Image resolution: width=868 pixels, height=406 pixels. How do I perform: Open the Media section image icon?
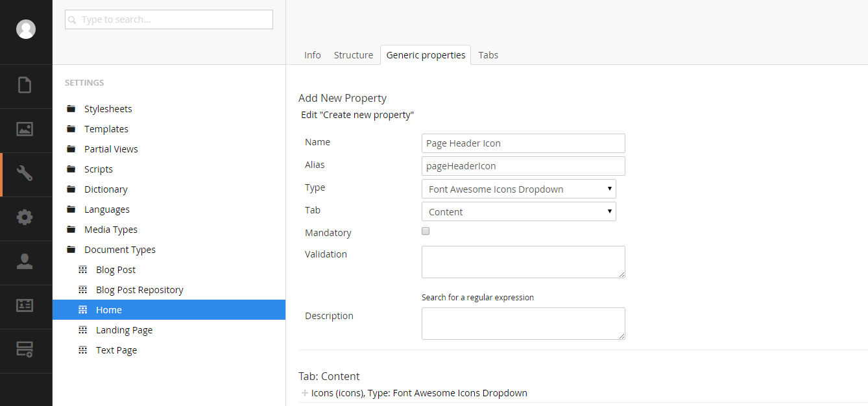click(25, 129)
